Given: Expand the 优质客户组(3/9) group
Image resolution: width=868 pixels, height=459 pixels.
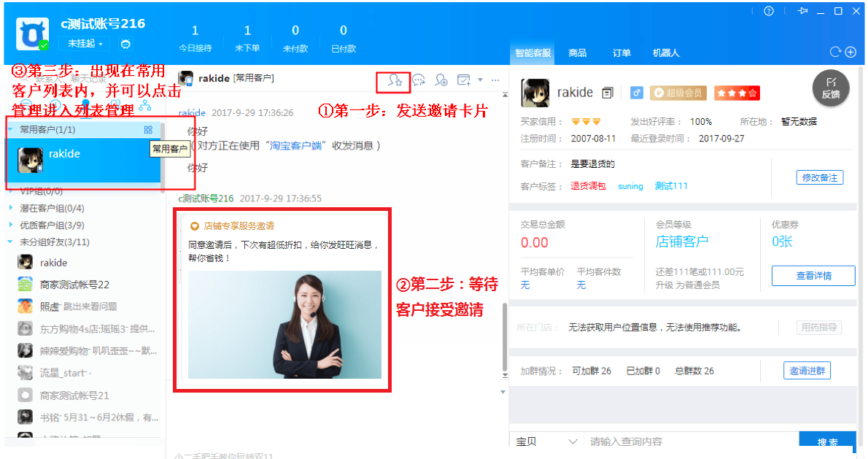Looking at the screenshot, I should 10,225.
